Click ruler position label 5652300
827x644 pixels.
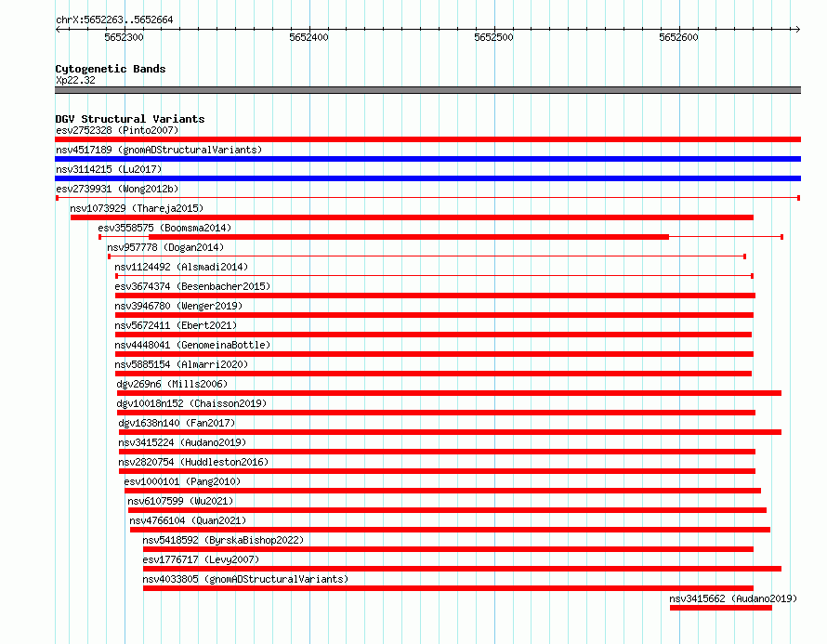[124, 37]
